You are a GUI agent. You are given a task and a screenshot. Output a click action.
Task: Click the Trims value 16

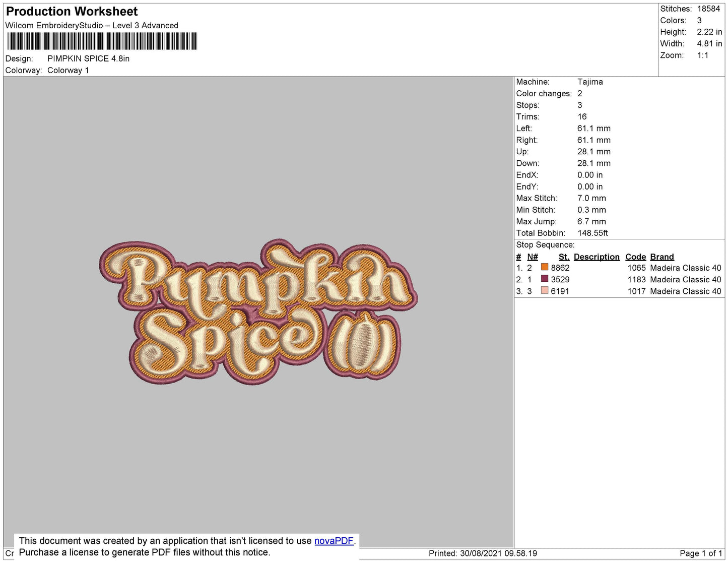(x=582, y=116)
